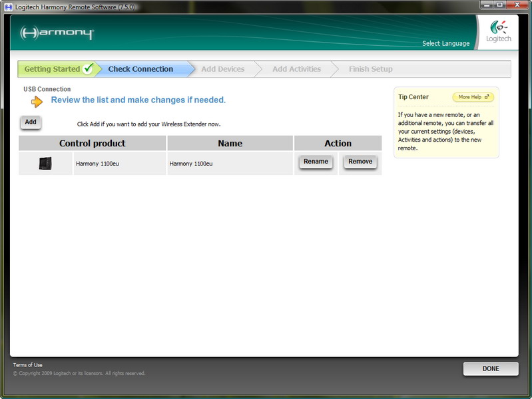
Task: Click the Control product column header
Action: 92,143
